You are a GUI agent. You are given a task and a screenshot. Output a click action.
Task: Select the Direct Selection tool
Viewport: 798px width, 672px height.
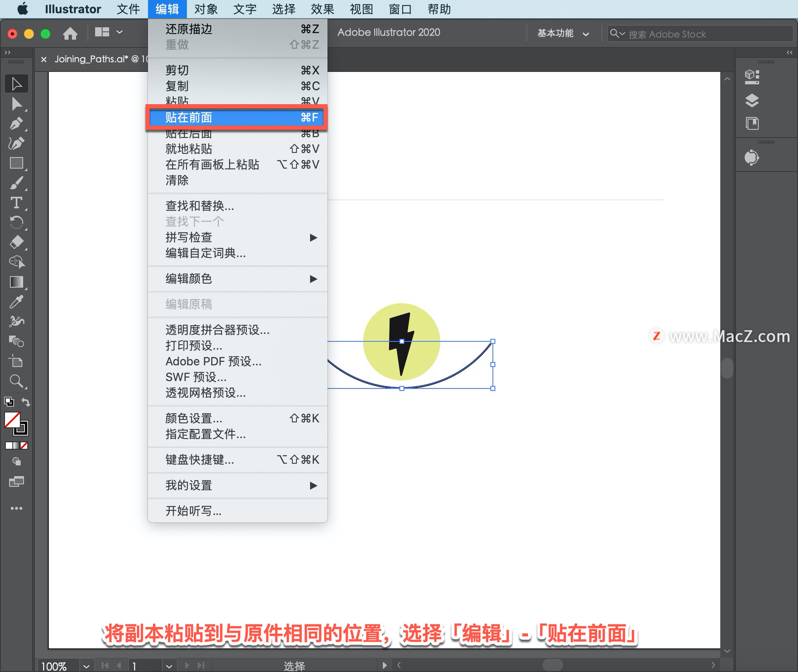point(16,104)
